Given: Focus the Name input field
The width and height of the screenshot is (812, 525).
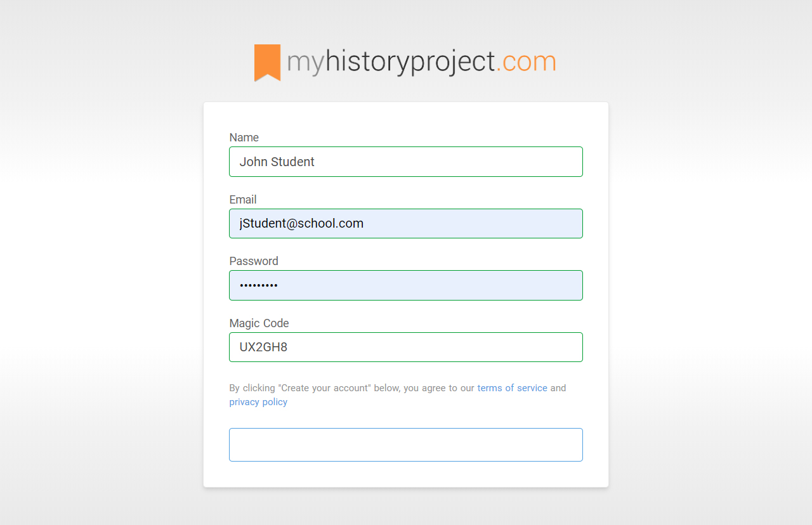Looking at the screenshot, I should pyautogui.click(x=406, y=162).
